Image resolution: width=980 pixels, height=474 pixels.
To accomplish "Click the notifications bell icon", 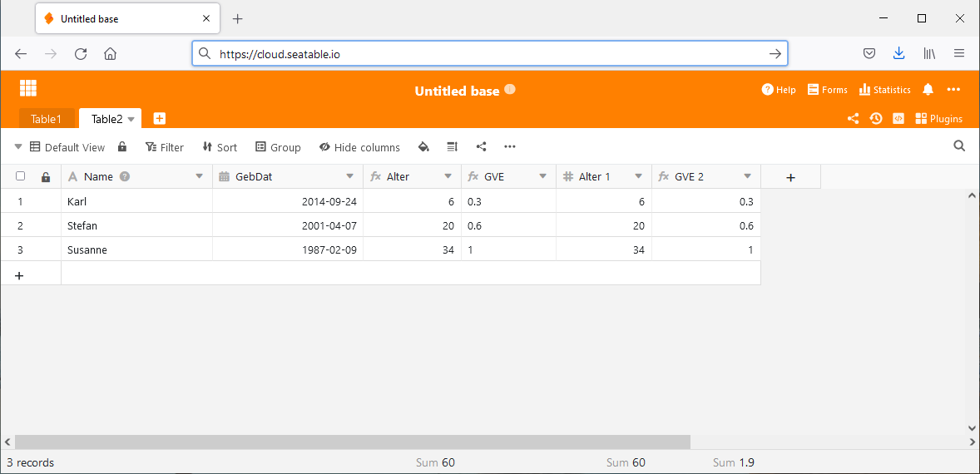I will tap(928, 90).
